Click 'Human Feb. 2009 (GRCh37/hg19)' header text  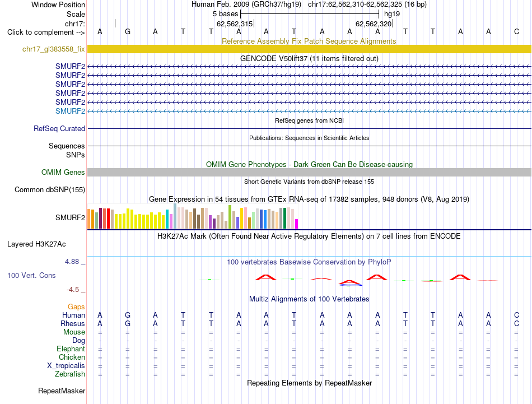(246, 4)
